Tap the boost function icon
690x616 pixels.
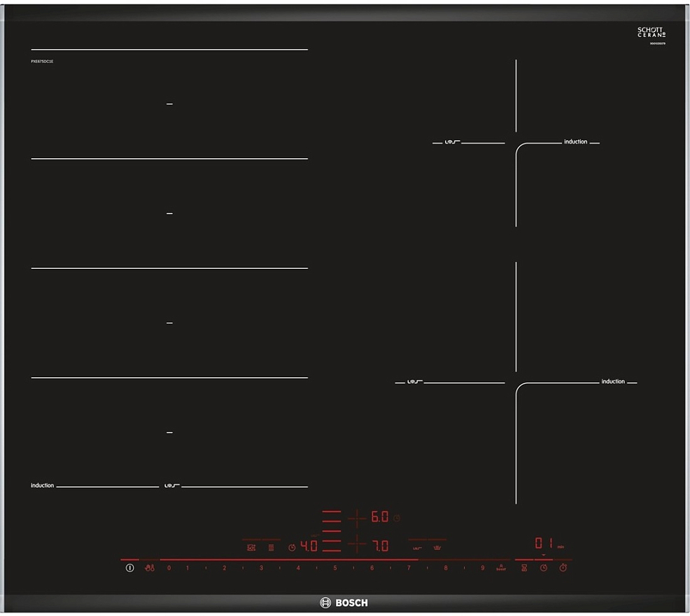[500, 568]
